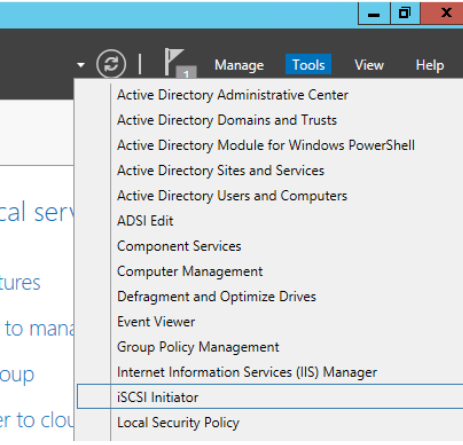Expand the dropdown arrow beside the refresh icon
Viewport: 463px width, 445px height.
[x=81, y=65]
